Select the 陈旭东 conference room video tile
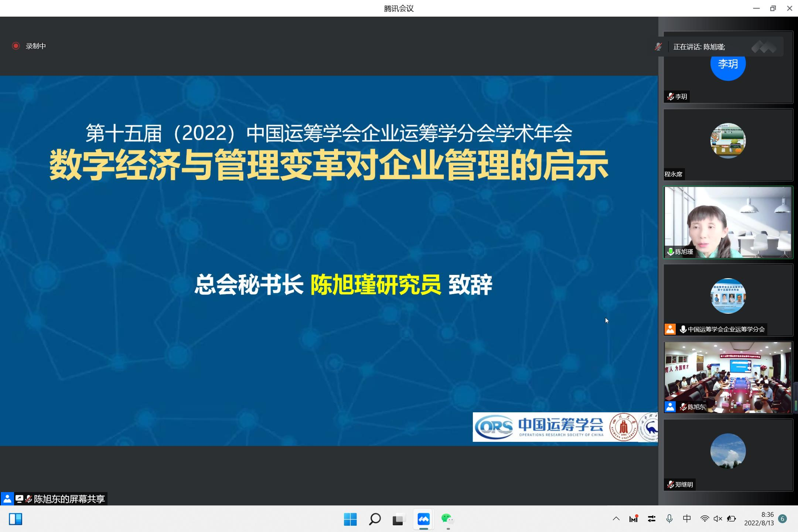Image resolution: width=798 pixels, height=532 pixels. coord(728,377)
